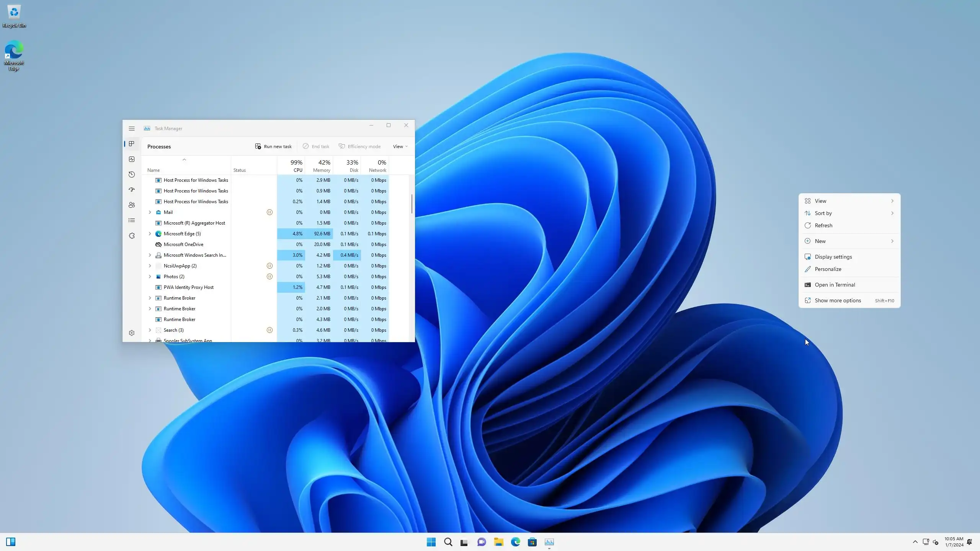Open Task Manager settings gear
Image resolution: width=980 pixels, height=551 pixels.
pos(132,333)
